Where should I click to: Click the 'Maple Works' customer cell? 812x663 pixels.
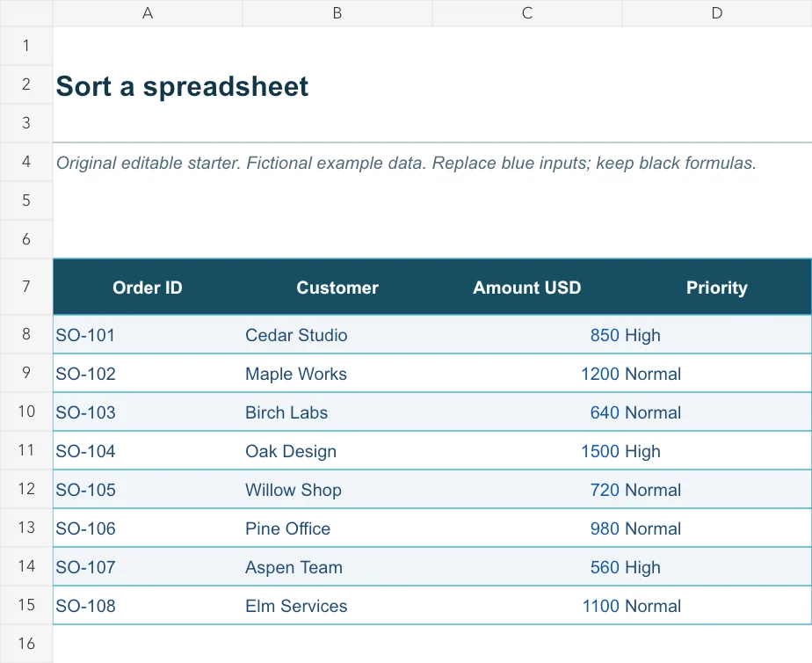(337, 374)
